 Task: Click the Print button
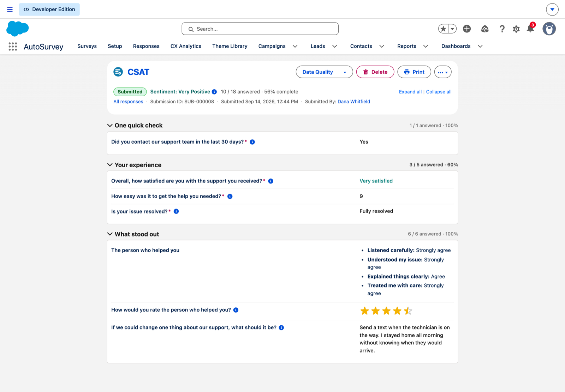(x=414, y=72)
